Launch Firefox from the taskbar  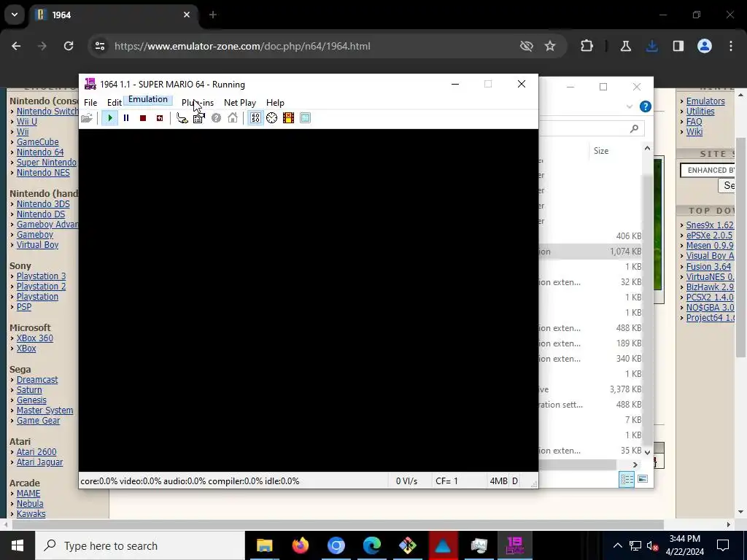click(300, 545)
